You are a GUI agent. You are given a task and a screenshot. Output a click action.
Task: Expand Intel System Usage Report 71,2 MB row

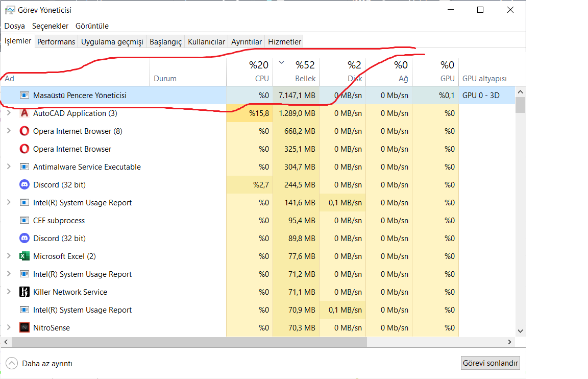point(9,274)
